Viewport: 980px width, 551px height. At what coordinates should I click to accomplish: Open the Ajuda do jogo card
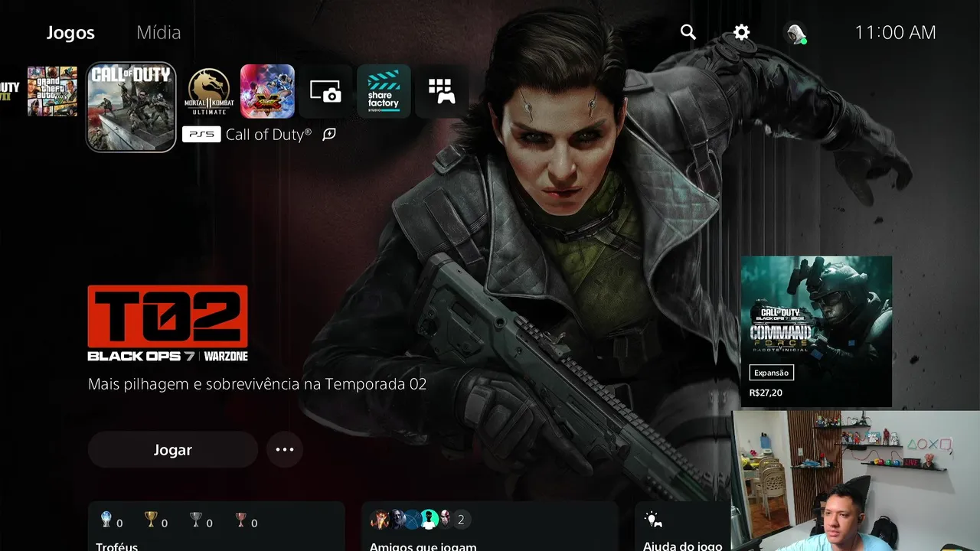[683, 527]
